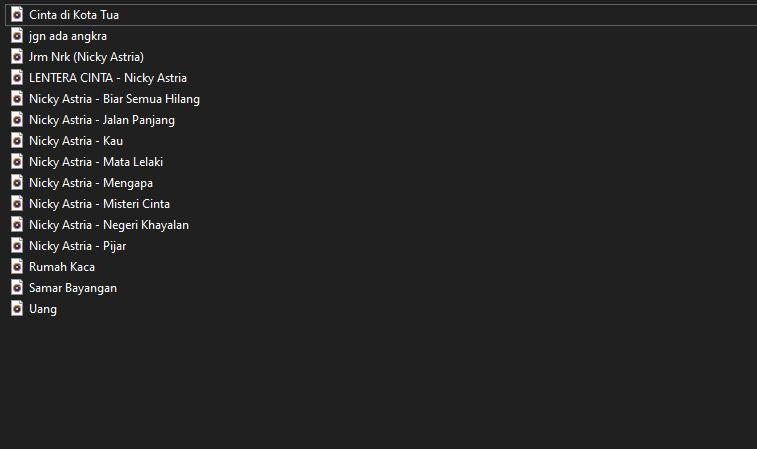Select file Nicky Astria - Misteri Cinta
Image resolution: width=757 pixels, height=449 pixels.
pos(99,204)
